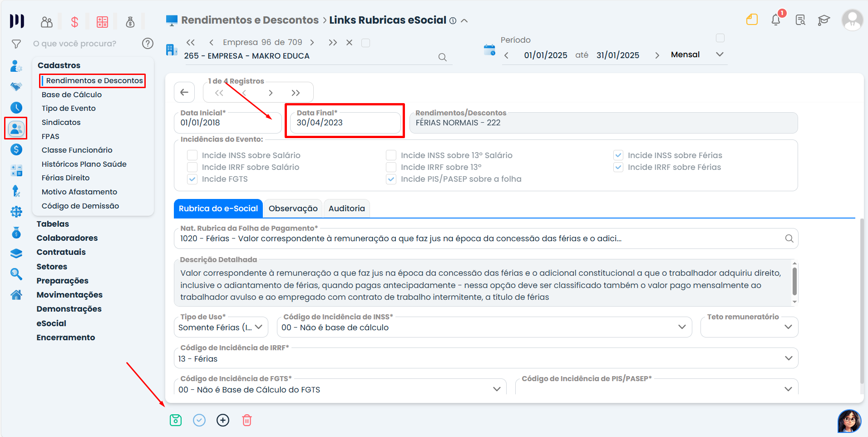Open the clock module in sidebar

pyautogui.click(x=16, y=107)
